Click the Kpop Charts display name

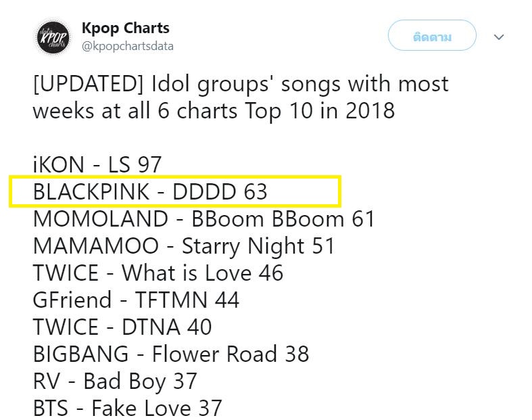coord(126,28)
